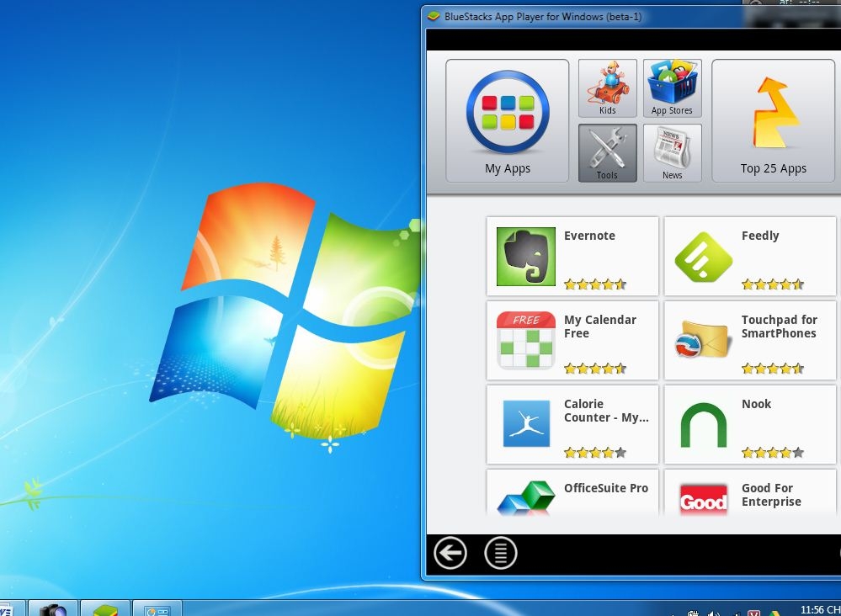Viewport: 841px width, 616px height.
Task: Open the BlueStacks menu button
Action: tap(500, 553)
